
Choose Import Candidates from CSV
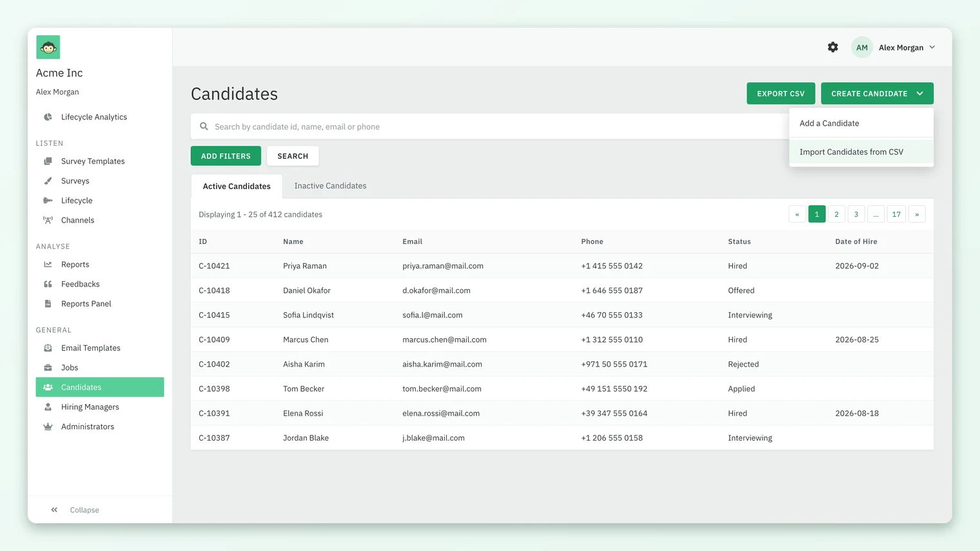(861, 152)
